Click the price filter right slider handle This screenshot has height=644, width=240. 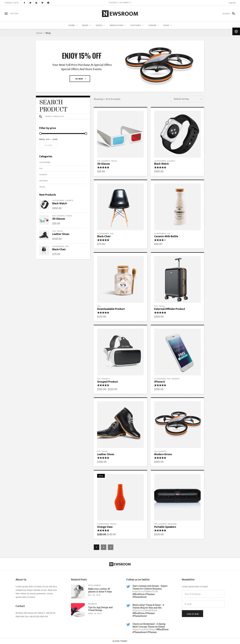[86, 134]
